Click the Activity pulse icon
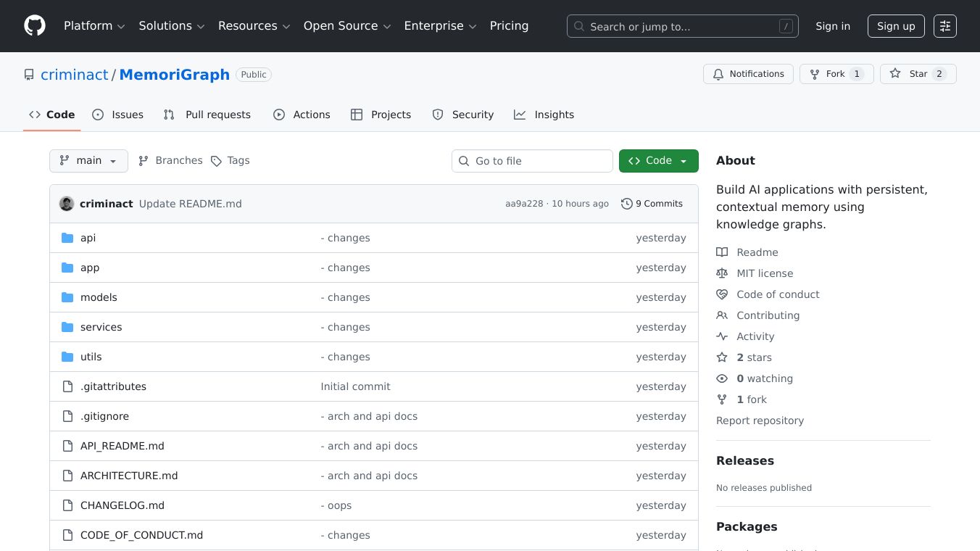The height and width of the screenshot is (551, 980). click(722, 336)
